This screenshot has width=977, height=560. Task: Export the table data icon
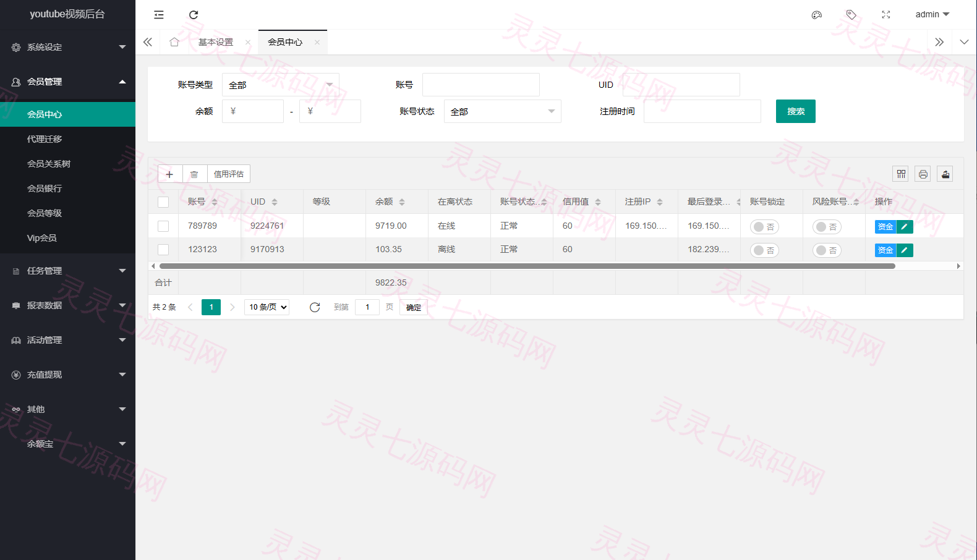pyautogui.click(x=945, y=174)
